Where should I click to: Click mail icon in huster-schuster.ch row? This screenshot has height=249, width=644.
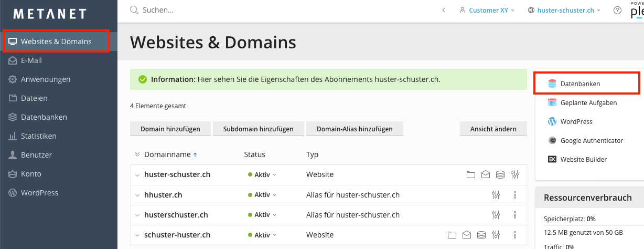(x=486, y=174)
